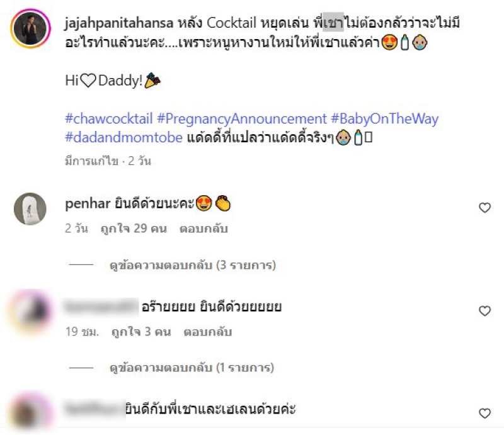Open the #BabyOnTheWay hashtag

pos(385,119)
